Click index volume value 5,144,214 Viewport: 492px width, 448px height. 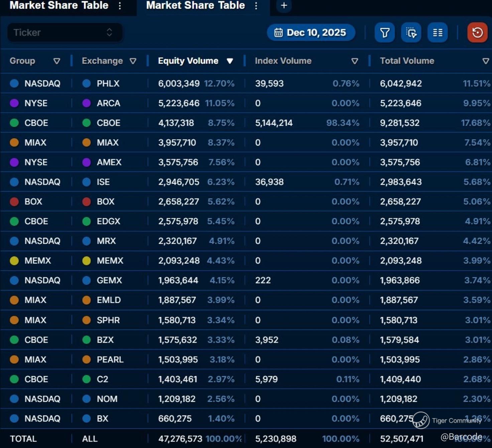tap(274, 123)
